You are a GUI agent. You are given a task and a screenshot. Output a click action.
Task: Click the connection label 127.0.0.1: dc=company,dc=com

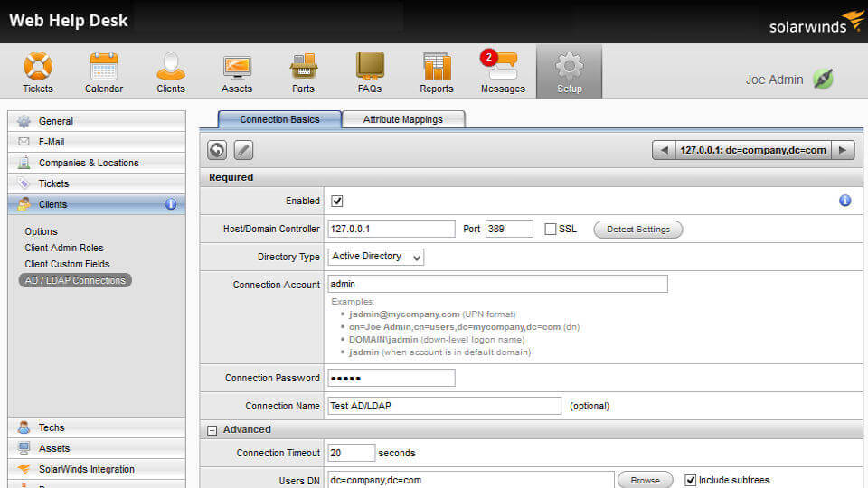(753, 150)
